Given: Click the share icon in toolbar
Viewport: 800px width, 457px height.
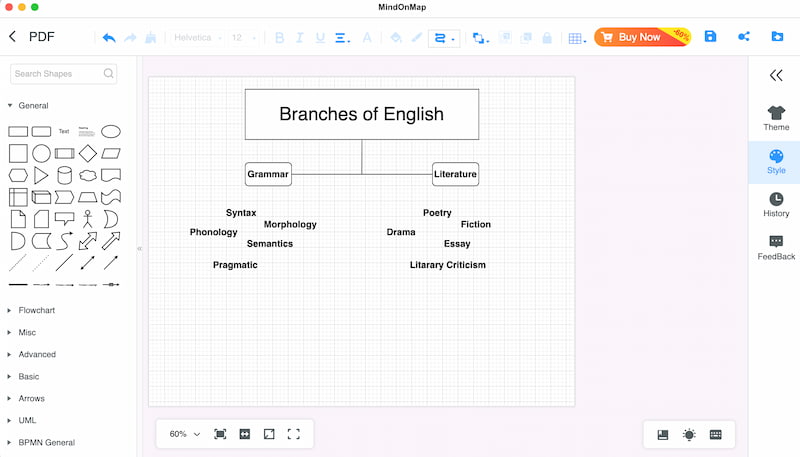Looking at the screenshot, I should point(744,36).
